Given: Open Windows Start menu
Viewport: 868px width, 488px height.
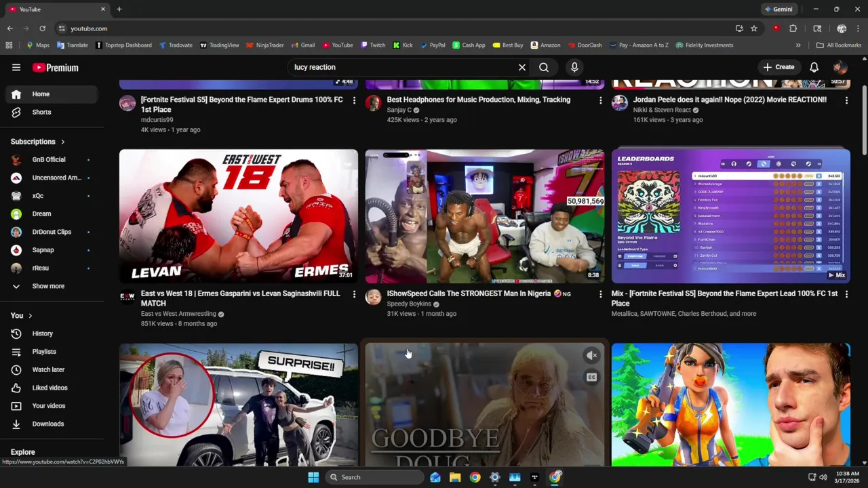Looking at the screenshot, I should point(313,477).
